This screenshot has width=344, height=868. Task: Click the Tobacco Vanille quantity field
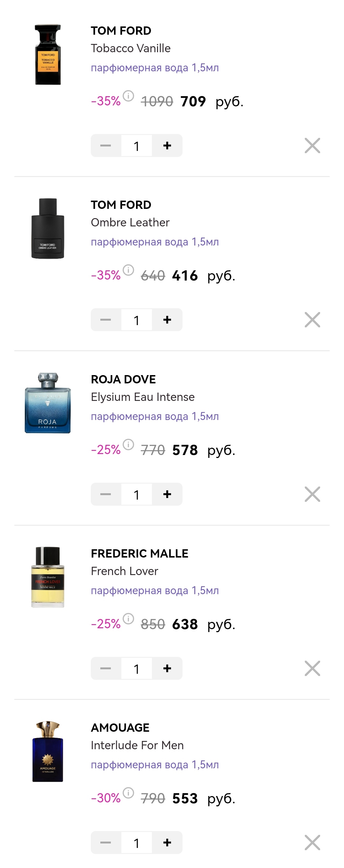coord(136,146)
